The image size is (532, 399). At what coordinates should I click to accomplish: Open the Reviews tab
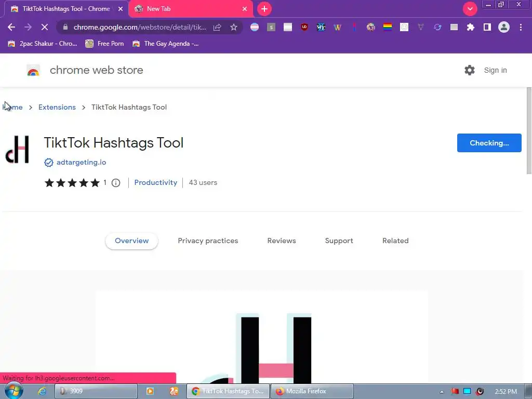coord(282,241)
